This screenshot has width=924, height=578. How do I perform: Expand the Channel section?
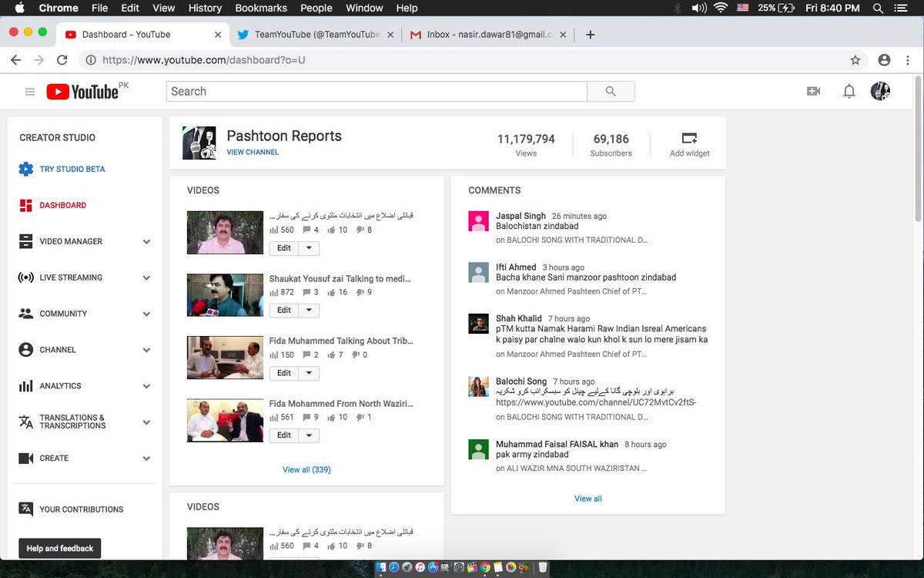(x=146, y=351)
